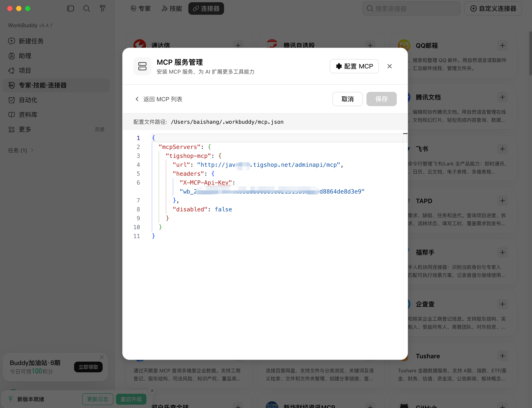Toggle the sidebar panel icon
The width and height of the screenshot is (532, 408).
click(x=71, y=9)
